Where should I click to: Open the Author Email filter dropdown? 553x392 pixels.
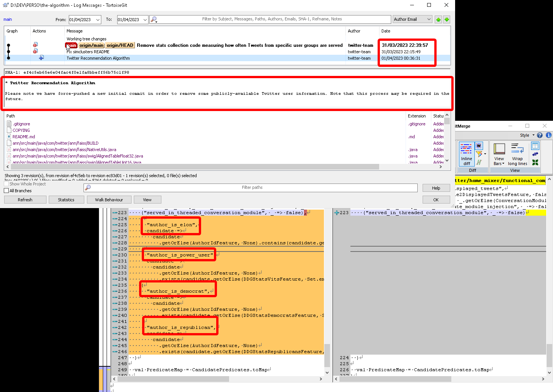tap(429, 19)
